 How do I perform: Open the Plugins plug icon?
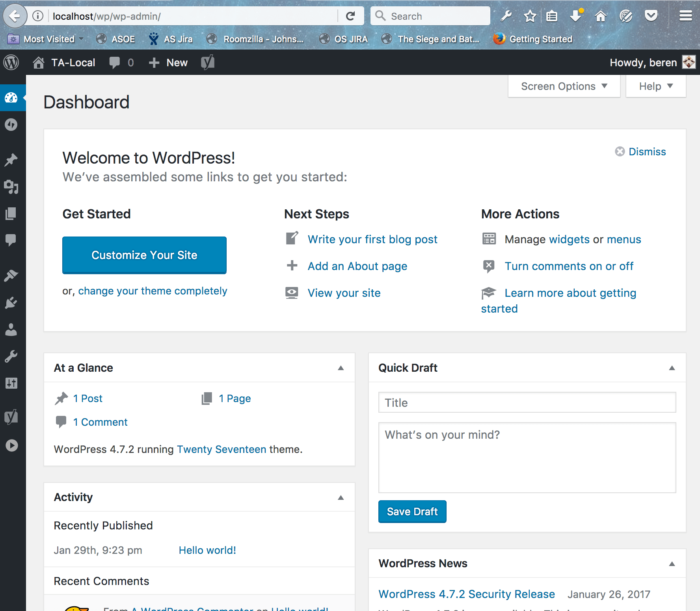(x=11, y=302)
